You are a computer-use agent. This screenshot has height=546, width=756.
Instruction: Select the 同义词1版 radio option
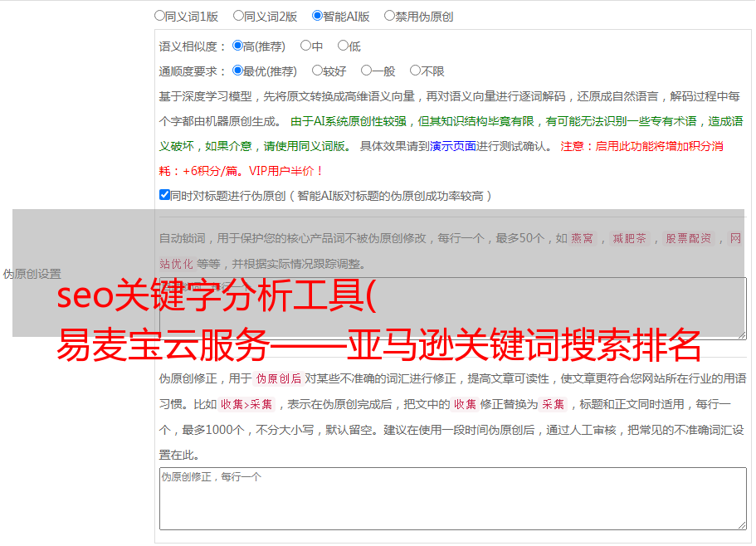point(159,16)
